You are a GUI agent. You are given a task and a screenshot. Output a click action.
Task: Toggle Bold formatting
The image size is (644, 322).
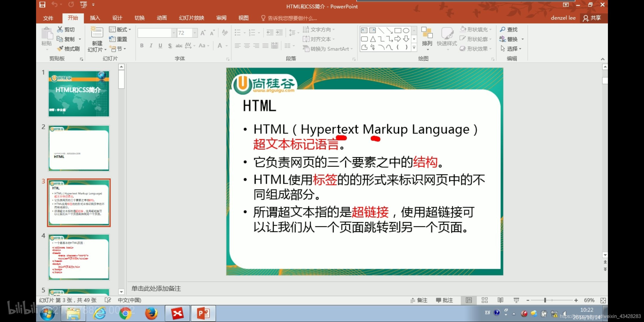[x=142, y=46]
